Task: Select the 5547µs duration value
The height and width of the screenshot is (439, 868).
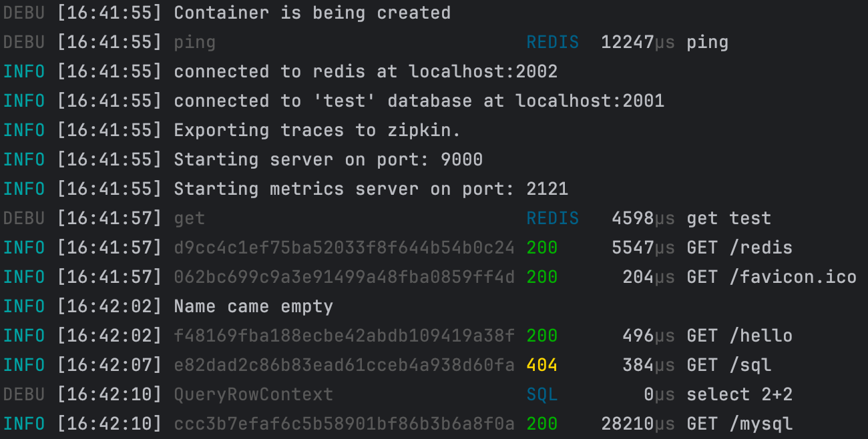Action: [644, 248]
